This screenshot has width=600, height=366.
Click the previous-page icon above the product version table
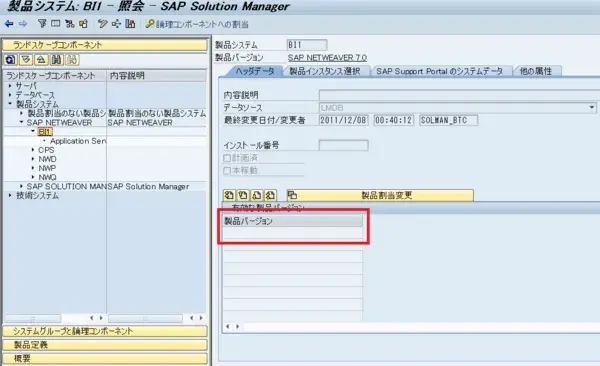coord(243,195)
